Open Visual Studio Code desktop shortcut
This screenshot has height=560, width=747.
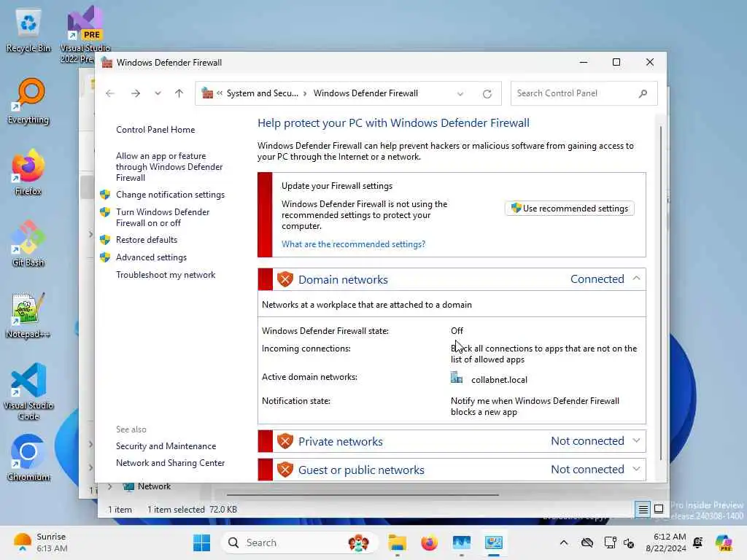28,392
